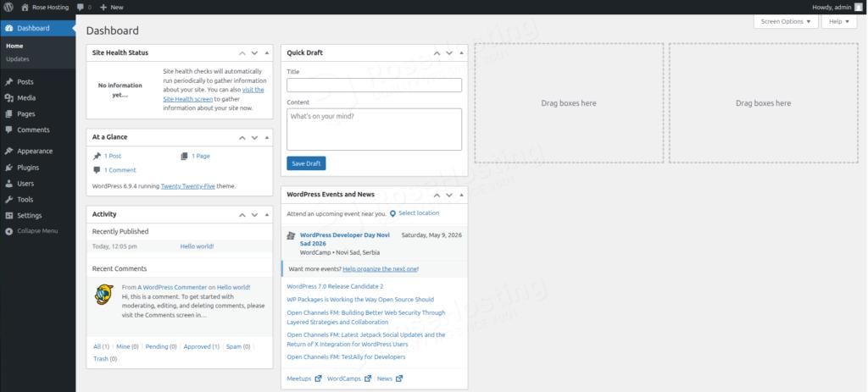Click the Pages icon in sidebar
Viewport: 868px width, 392px height.
pyautogui.click(x=8, y=114)
